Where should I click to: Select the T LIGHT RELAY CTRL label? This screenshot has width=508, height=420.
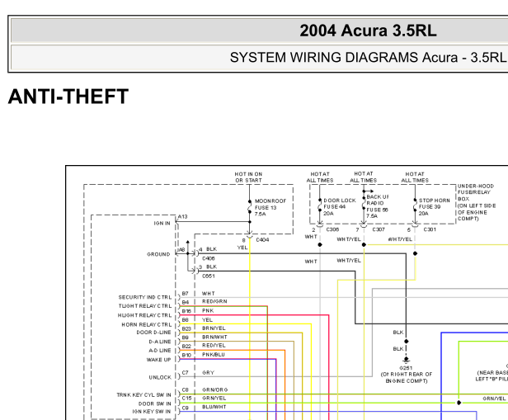point(145,306)
